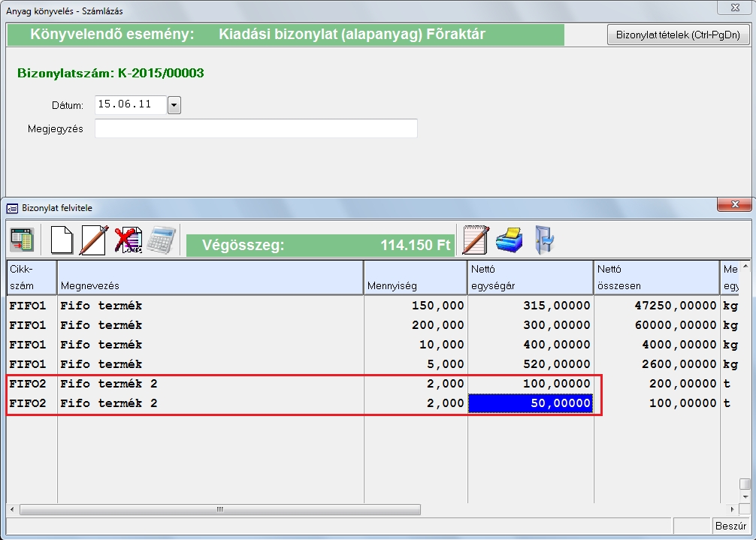Click the Megnevezés column header
The image size is (756, 540).
pos(210,277)
